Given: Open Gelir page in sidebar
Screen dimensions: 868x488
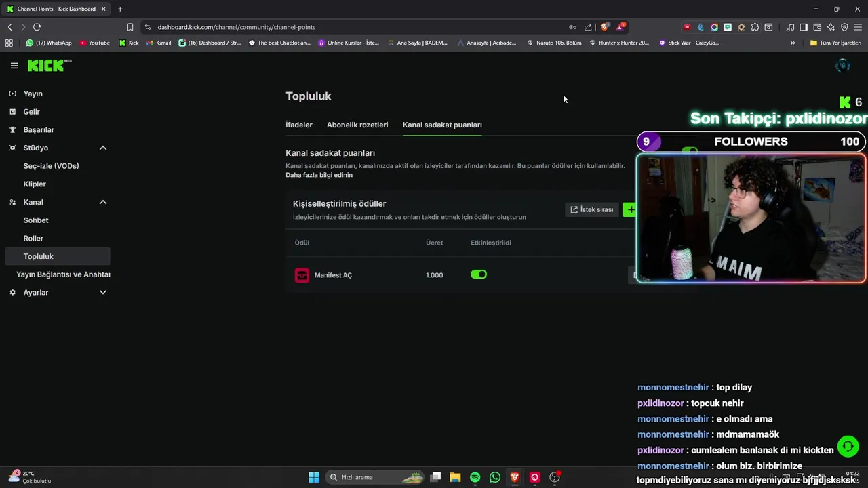Looking at the screenshot, I should click(x=31, y=112).
